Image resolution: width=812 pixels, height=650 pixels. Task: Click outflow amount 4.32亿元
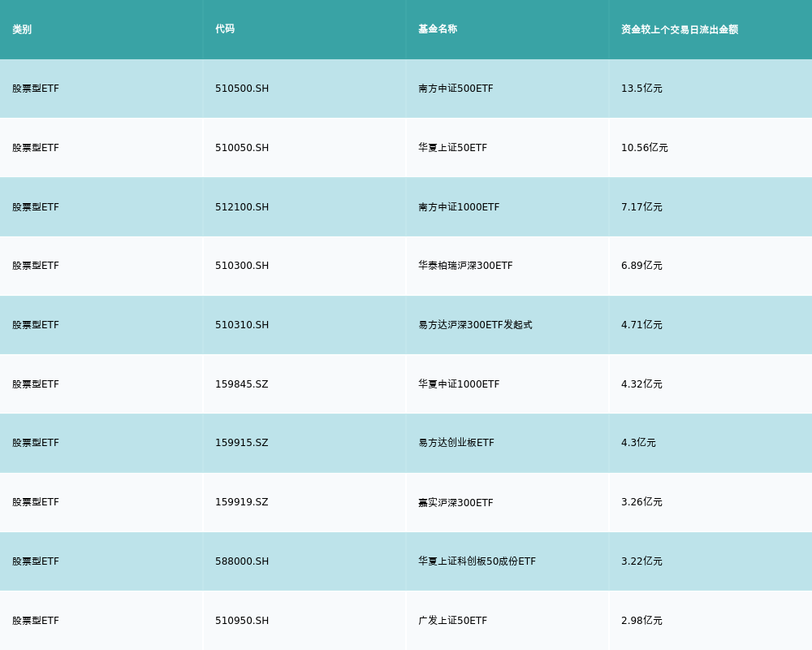tap(641, 384)
